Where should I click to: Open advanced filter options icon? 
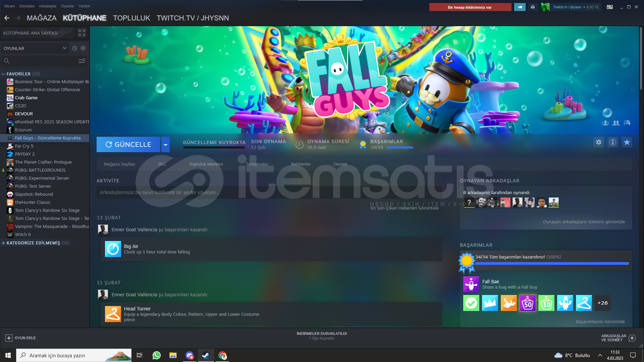pyautogui.click(x=82, y=61)
